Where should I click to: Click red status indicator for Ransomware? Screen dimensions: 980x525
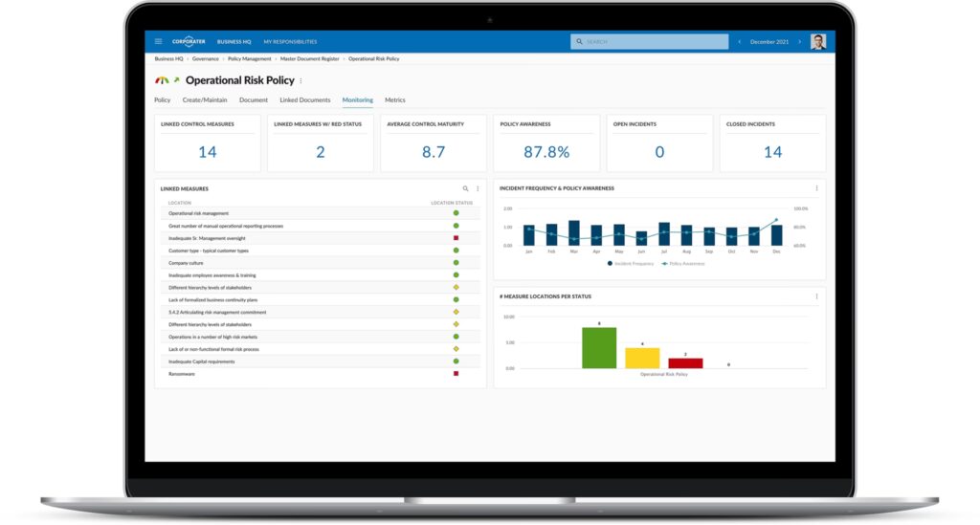[x=457, y=374]
